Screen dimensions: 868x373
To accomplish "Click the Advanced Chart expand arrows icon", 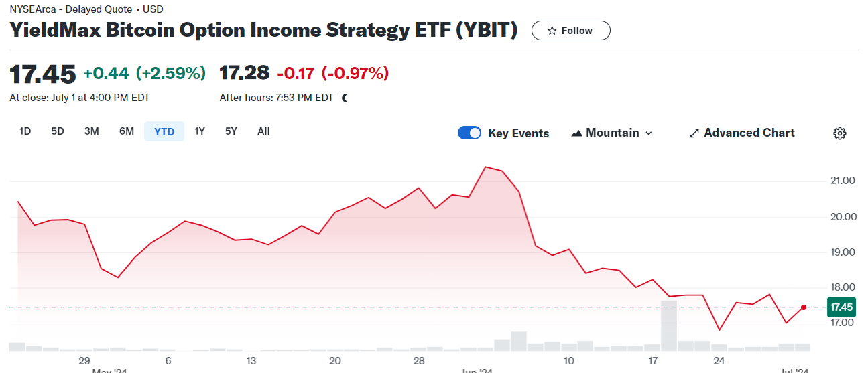I will [x=694, y=133].
